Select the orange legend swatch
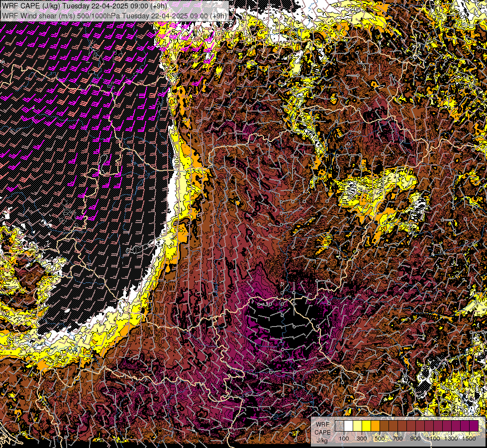 point(375,426)
